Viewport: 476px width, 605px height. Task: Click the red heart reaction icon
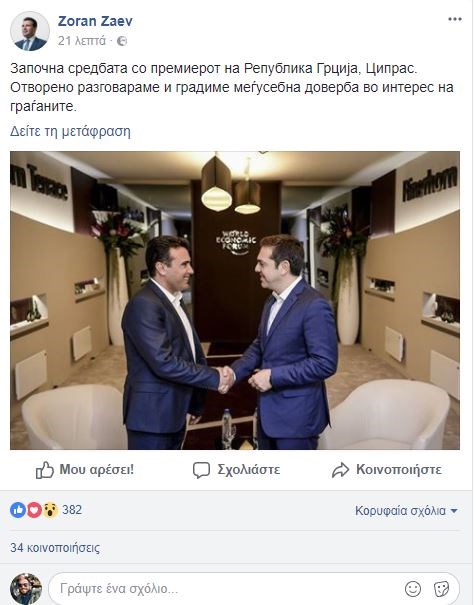[x=34, y=510]
